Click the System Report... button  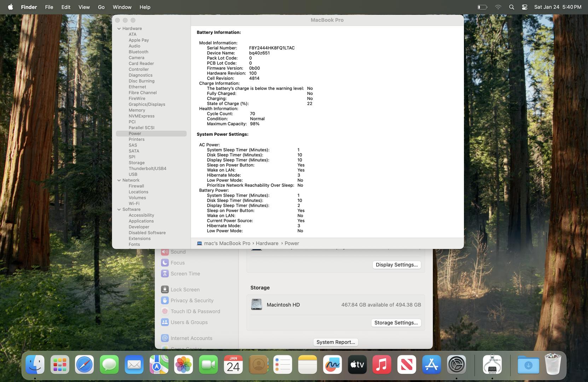click(x=336, y=342)
